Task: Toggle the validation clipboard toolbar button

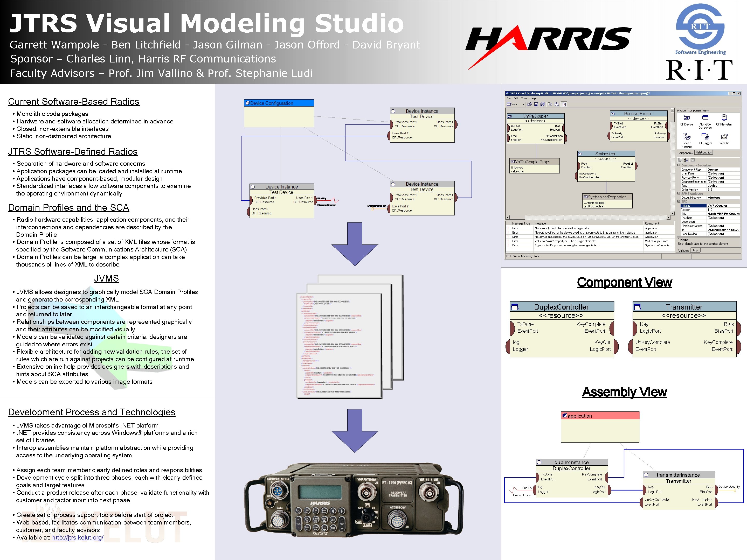Action: tap(564, 105)
